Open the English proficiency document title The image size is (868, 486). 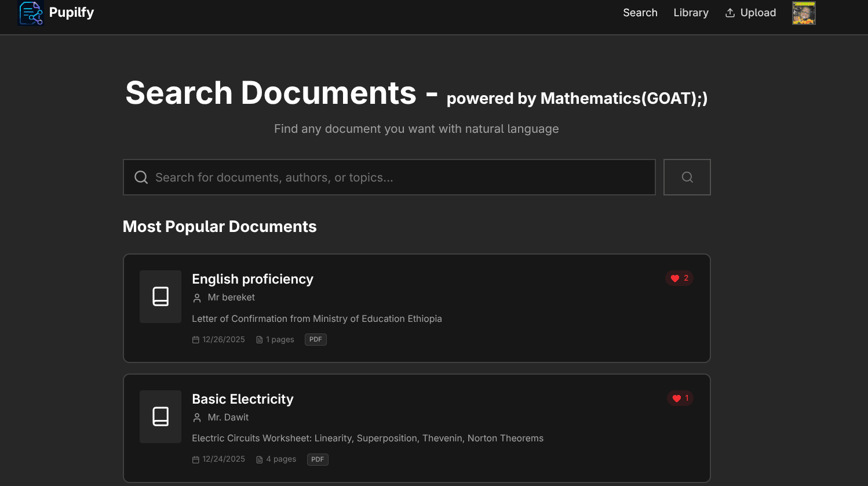click(253, 279)
